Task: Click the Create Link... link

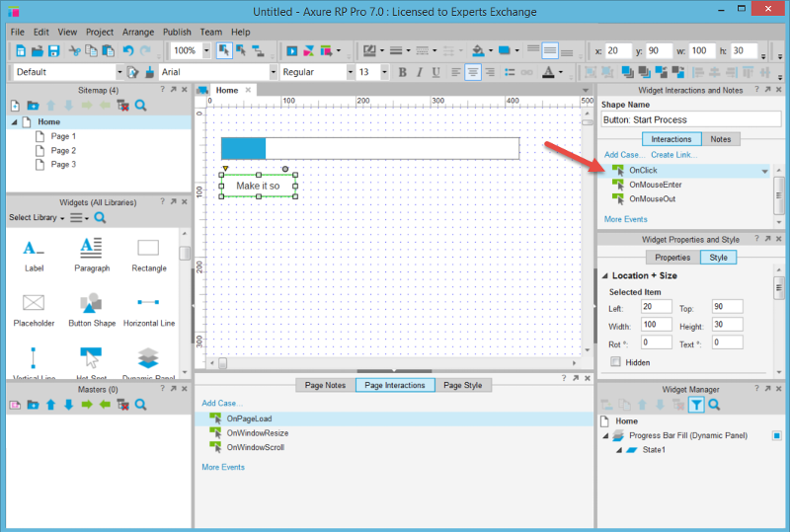Action: 675,155
